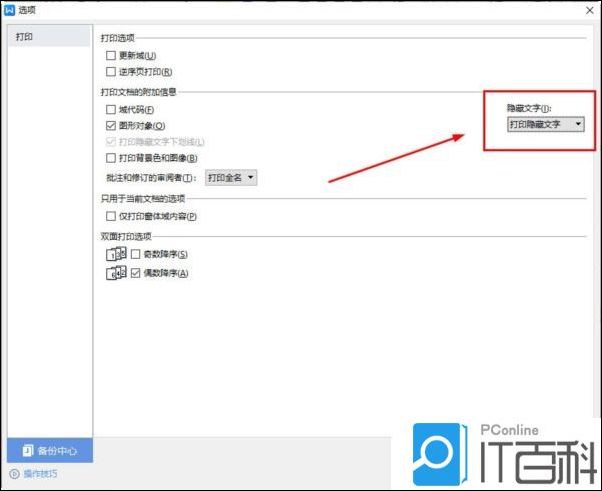Viewport: 602px width, 491px height.
Task: Enable 逆序页打印(R) checkbox
Action: (x=111, y=72)
